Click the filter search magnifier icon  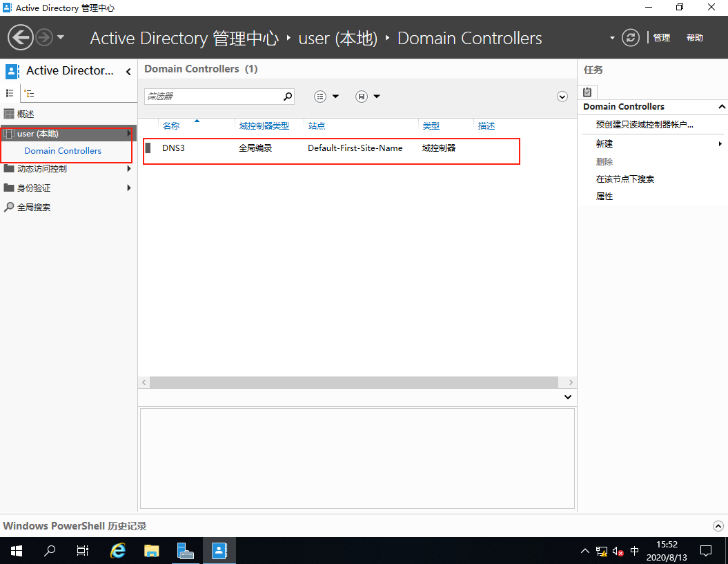(288, 96)
